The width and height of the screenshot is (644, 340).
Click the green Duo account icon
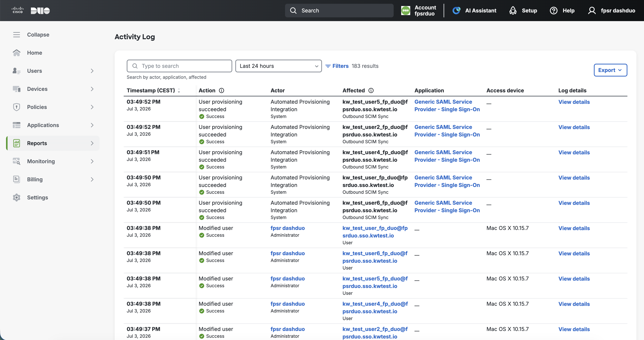point(406,11)
